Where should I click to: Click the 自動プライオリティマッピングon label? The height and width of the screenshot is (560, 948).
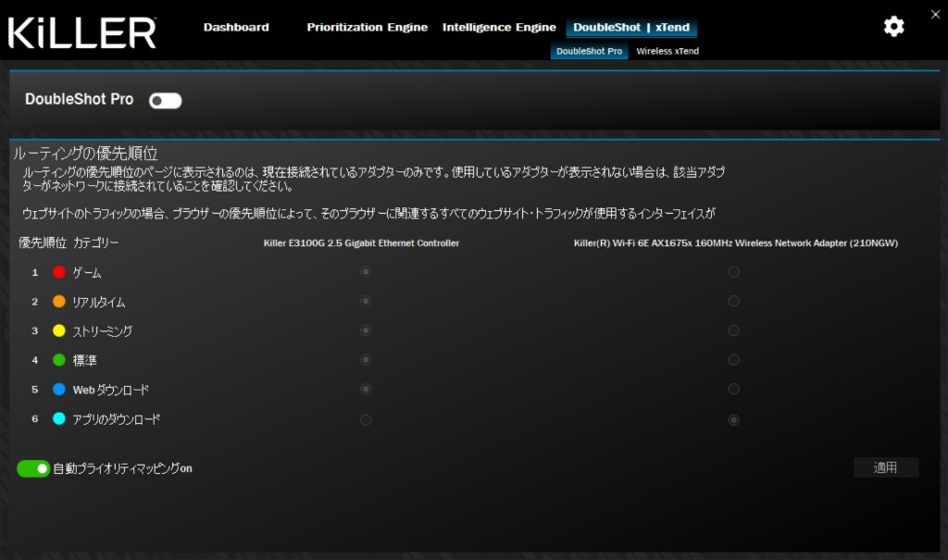tap(123, 468)
